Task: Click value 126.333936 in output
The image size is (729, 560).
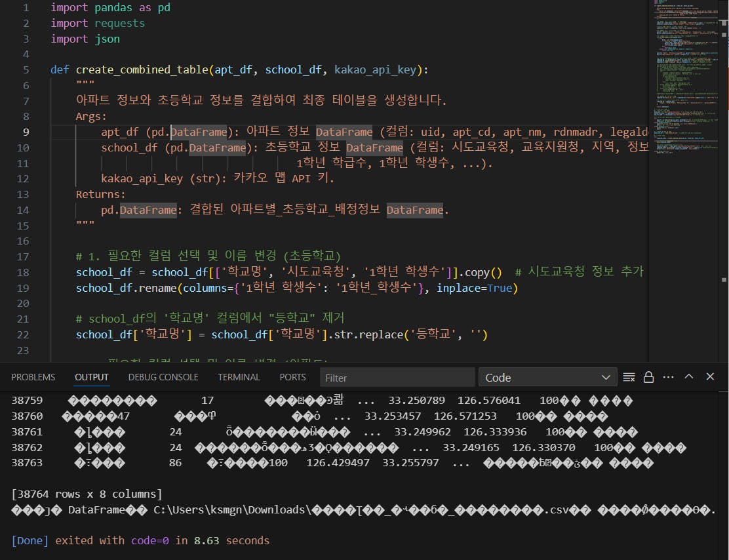Action: pyautogui.click(x=495, y=432)
